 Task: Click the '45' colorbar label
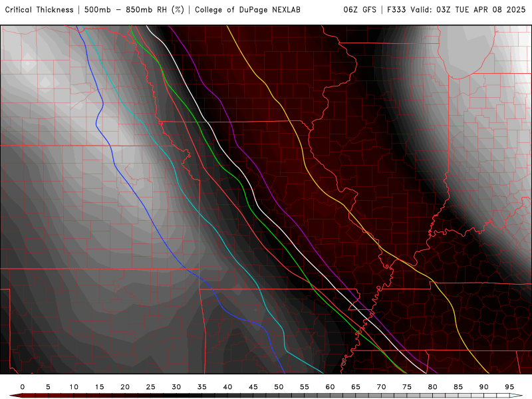(x=253, y=387)
